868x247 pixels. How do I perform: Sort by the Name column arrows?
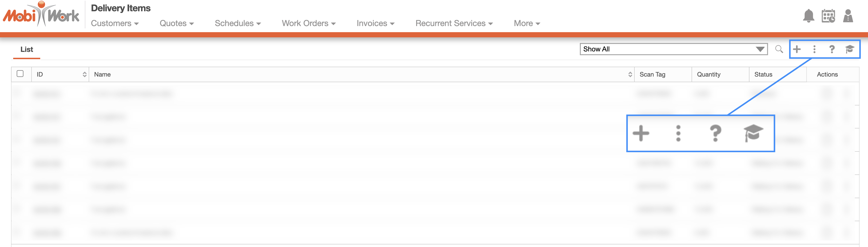(630, 74)
